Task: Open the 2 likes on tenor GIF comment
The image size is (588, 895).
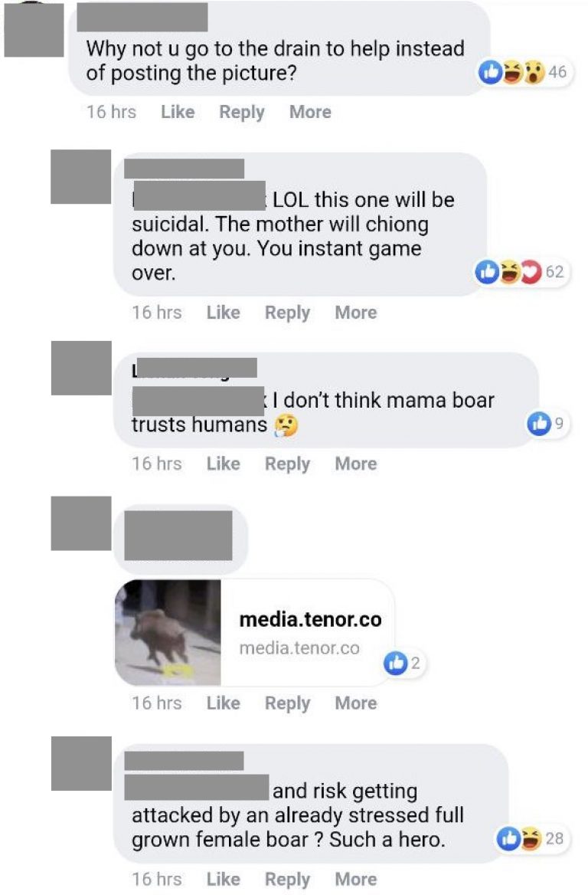Action: [403, 663]
